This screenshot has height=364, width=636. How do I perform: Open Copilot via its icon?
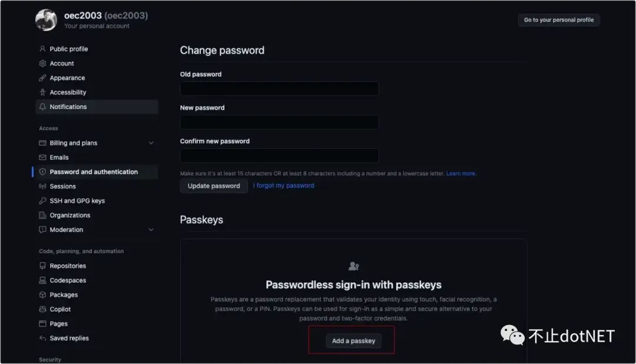42,309
